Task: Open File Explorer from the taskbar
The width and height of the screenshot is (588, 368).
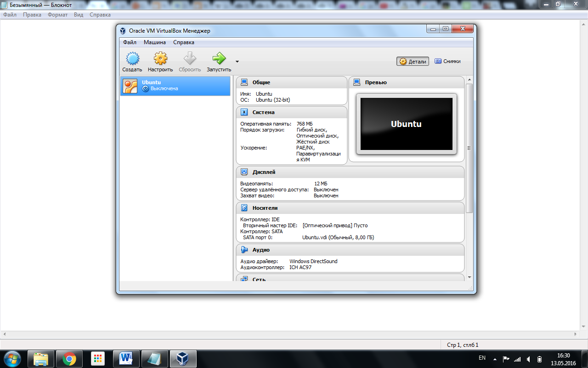Action: click(41, 358)
